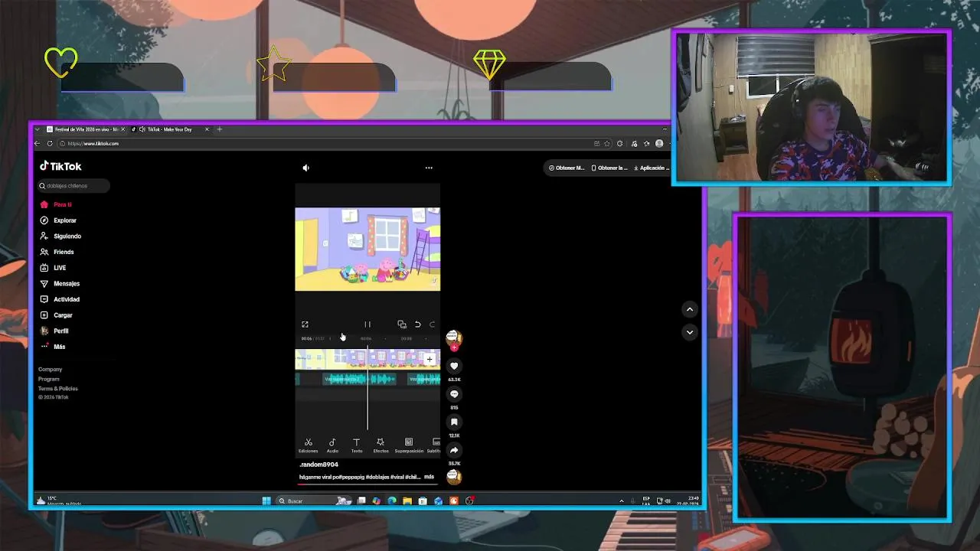Seek on the red video progress bar
Image resolution: width=980 pixels, height=551 pixels.
click(367, 484)
